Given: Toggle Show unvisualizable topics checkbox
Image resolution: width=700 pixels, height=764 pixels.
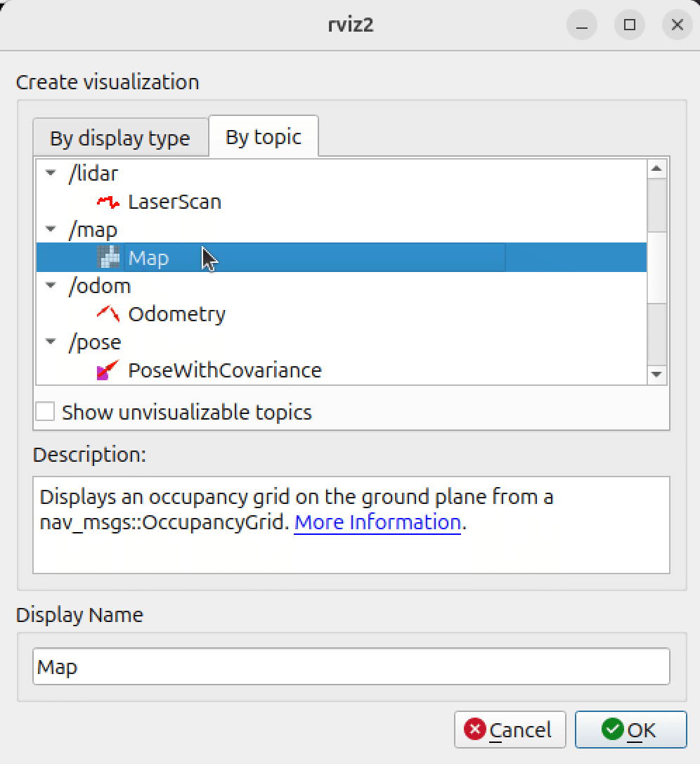Looking at the screenshot, I should coord(45,412).
